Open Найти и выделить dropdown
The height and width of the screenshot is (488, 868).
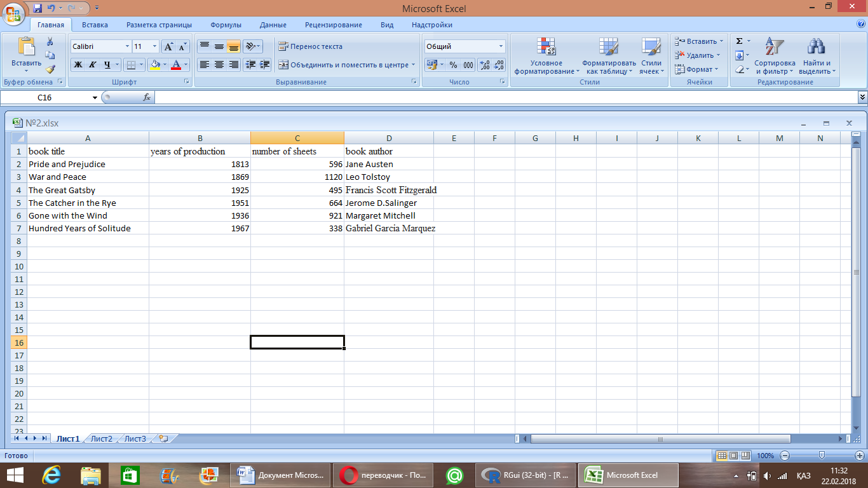pos(817,56)
